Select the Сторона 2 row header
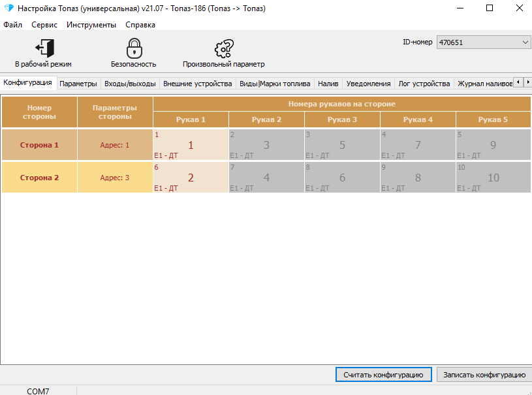Image resolution: width=532 pixels, height=395 pixels. tap(39, 178)
